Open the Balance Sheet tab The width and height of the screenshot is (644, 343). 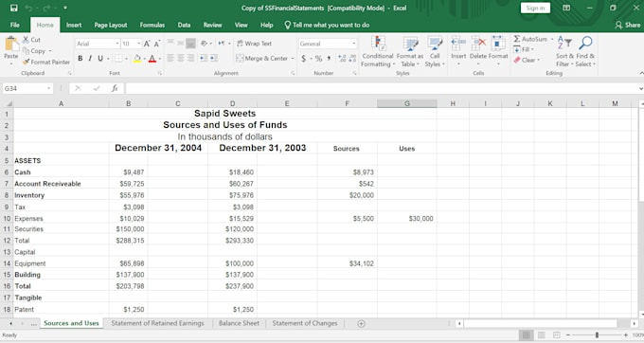click(x=239, y=323)
